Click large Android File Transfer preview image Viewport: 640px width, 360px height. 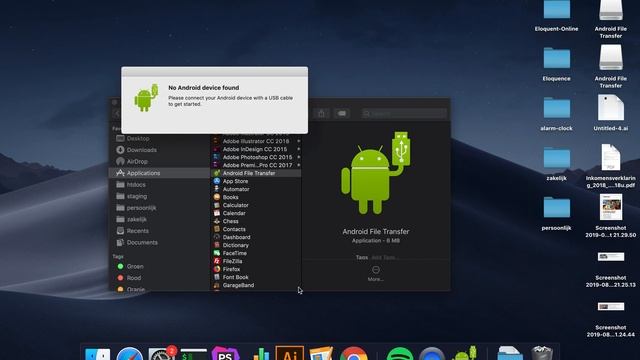click(x=376, y=173)
